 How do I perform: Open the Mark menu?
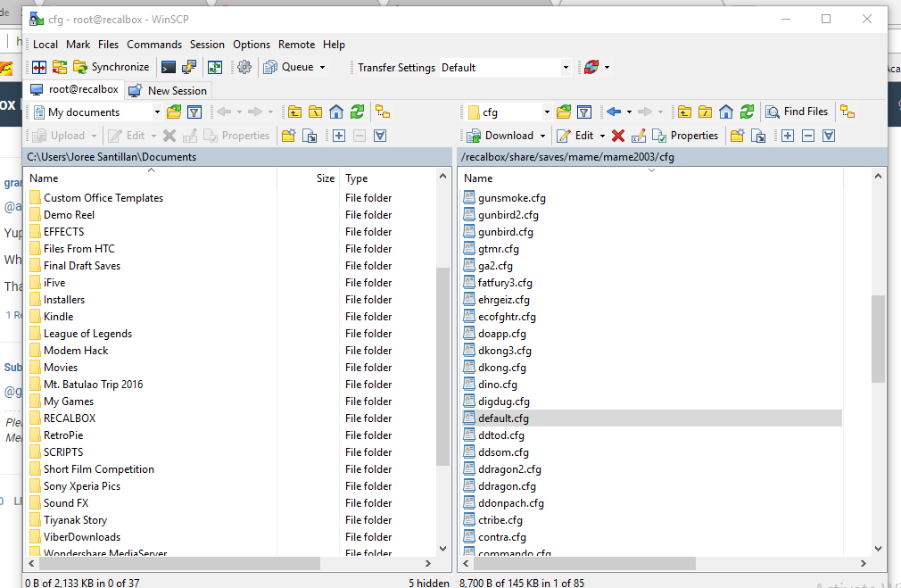pos(79,45)
